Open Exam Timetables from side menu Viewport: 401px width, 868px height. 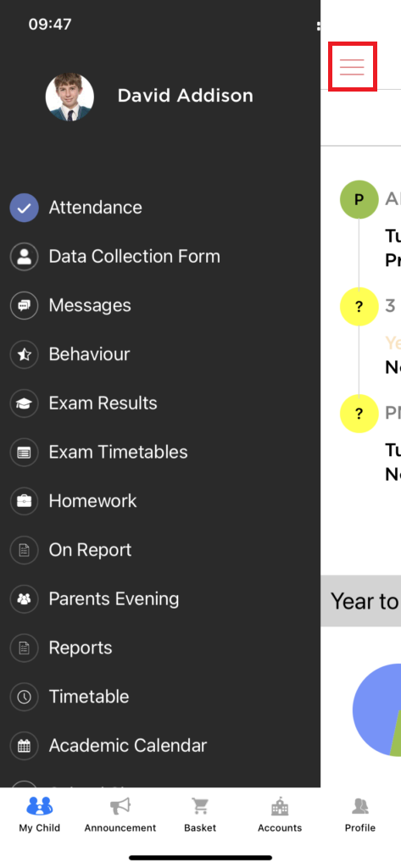(x=98, y=453)
